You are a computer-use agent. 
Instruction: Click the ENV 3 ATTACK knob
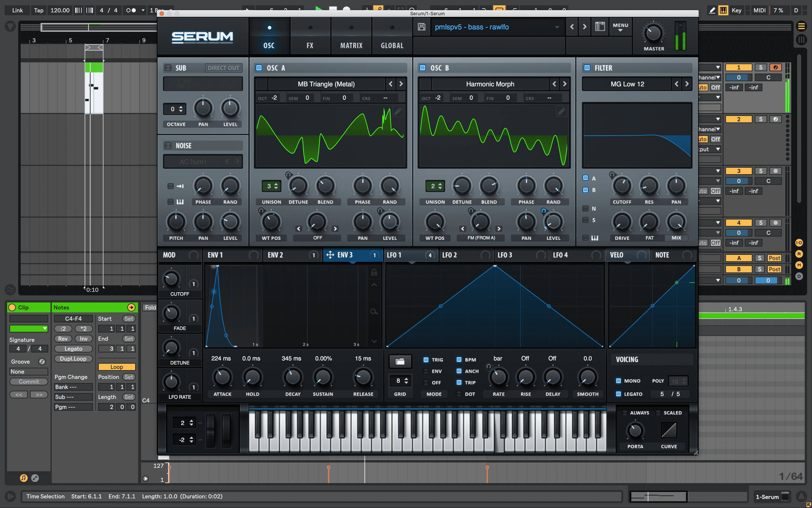pyautogui.click(x=222, y=377)
